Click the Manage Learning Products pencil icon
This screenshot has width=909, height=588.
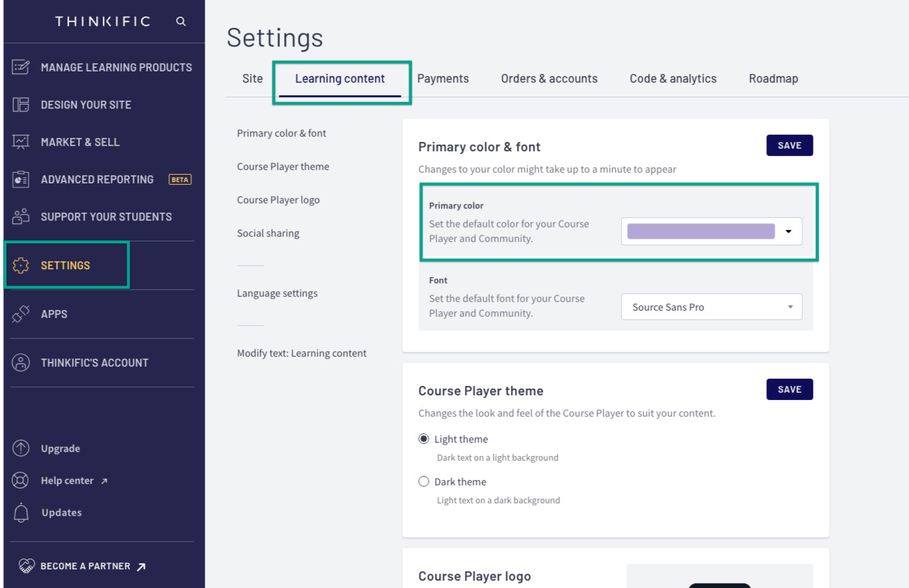click(21, 67)
